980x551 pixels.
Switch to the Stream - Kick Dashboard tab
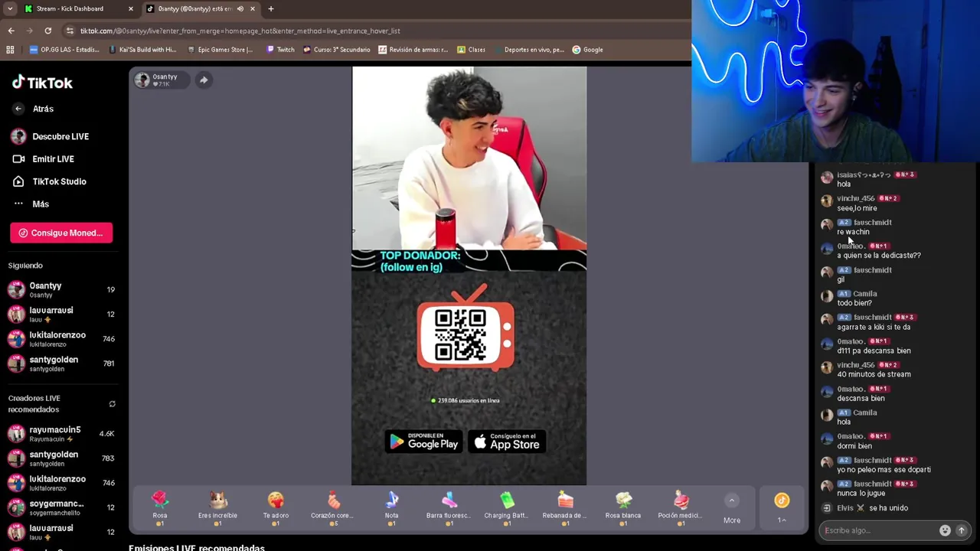pos(77,8)
